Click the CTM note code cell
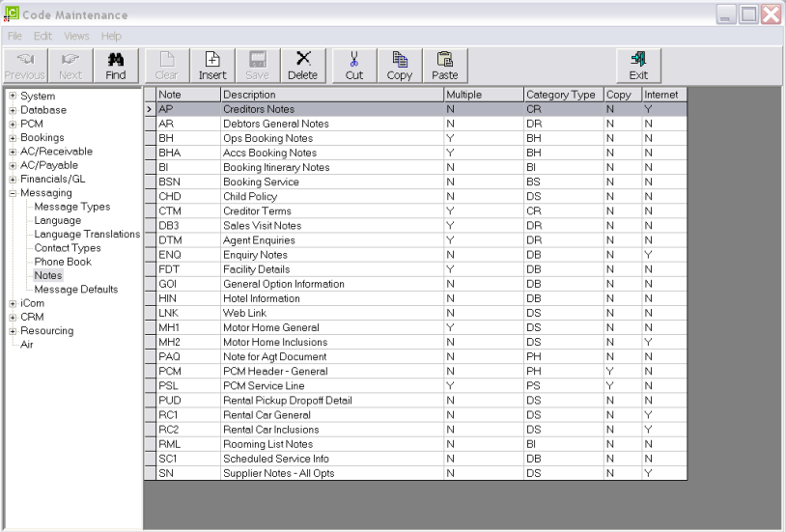This screenshot has width=786, height=532. (188, 211)
